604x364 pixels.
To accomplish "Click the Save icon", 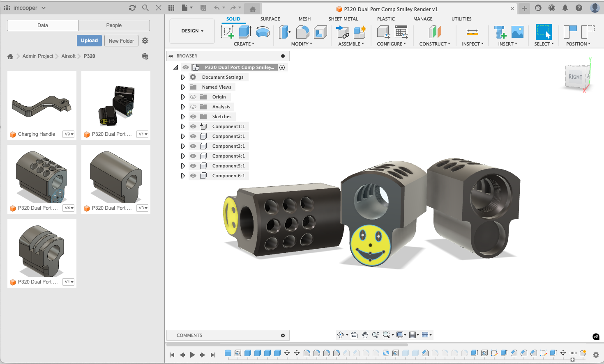I will pos(203,8).
